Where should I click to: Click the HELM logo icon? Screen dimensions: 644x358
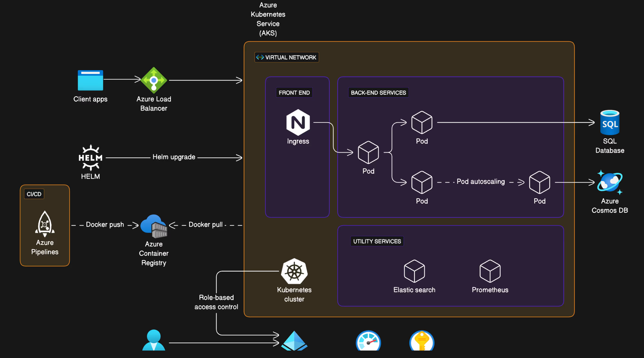tap(90, 158)
